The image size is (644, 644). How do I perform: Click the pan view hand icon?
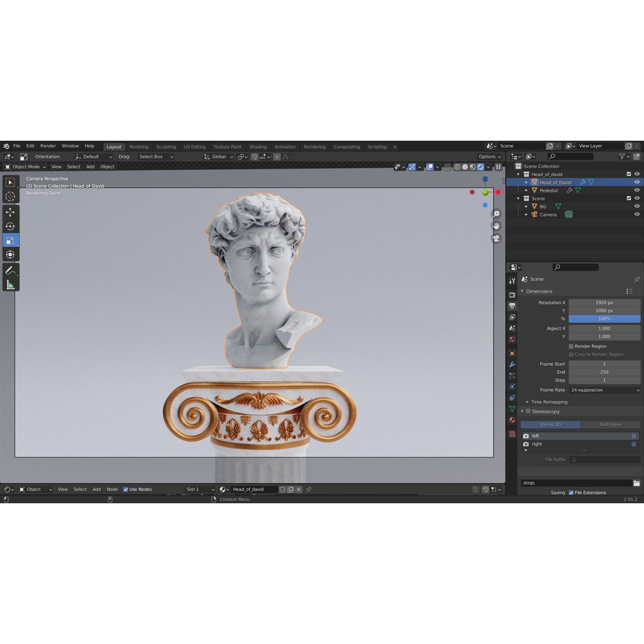coord(497,227)
